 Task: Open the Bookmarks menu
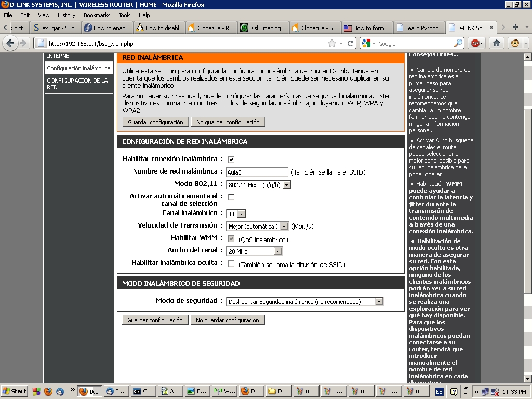pyautogui.click(x=97, y=15)
